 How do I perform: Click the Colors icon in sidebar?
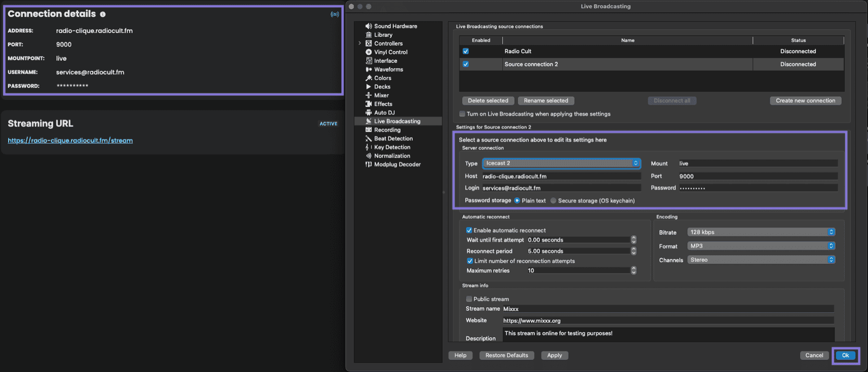[369, 78]
